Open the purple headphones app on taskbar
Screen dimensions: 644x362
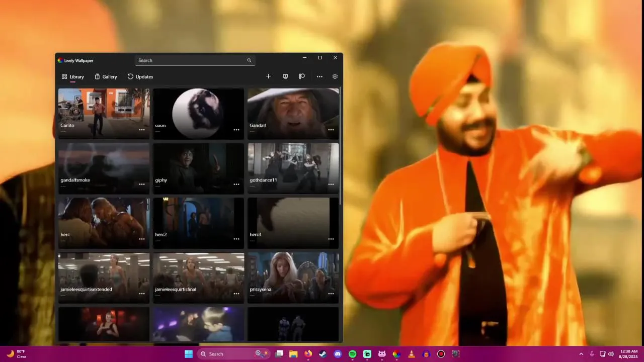426,354
